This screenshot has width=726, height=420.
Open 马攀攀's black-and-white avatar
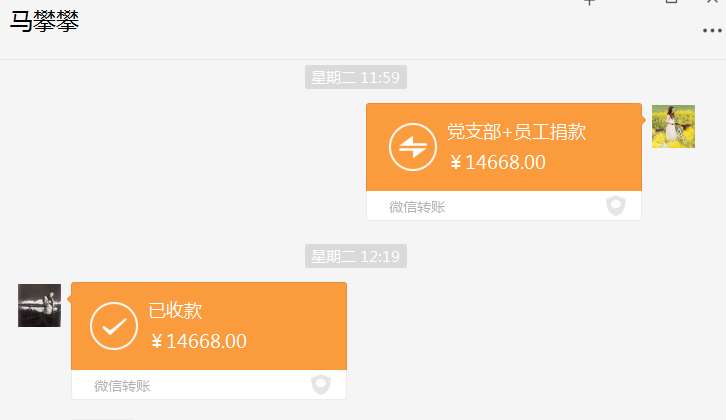[x=39, y=305]
